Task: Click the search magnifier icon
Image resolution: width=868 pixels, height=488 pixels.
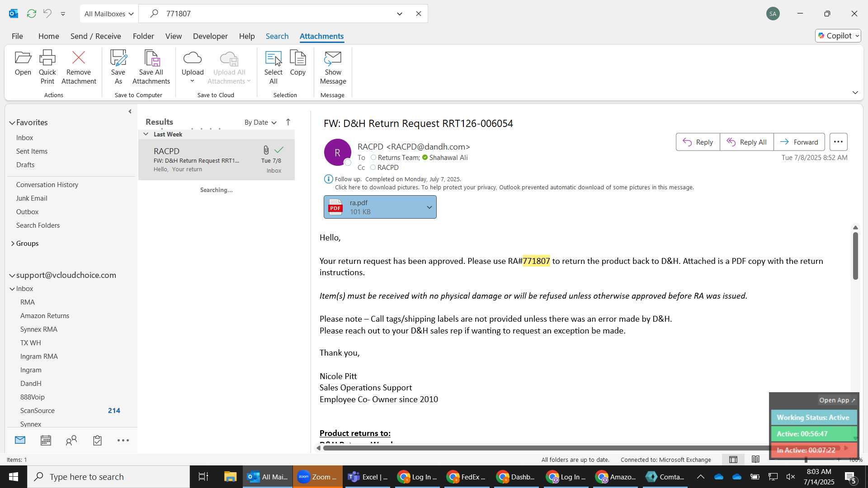Action: (x=154, y=14)
